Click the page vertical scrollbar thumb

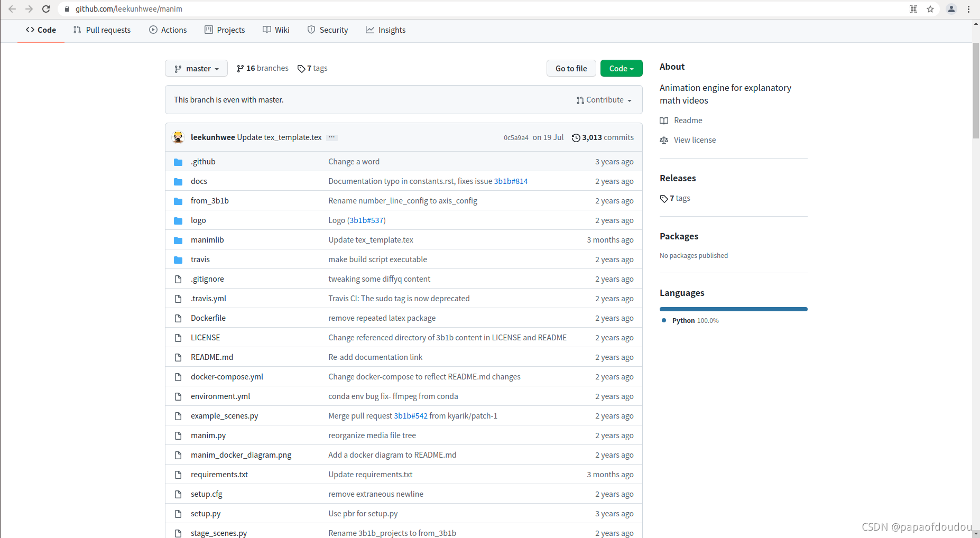coord(976,90)
